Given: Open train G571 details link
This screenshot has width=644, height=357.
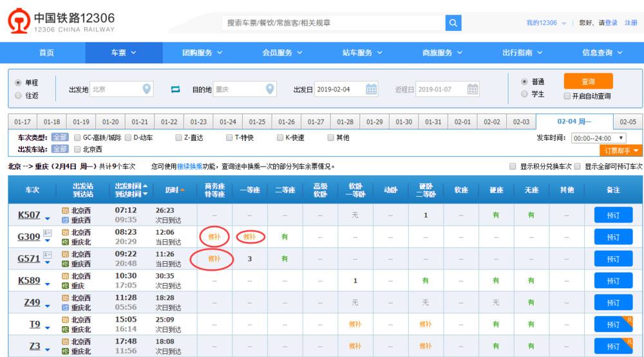Looking at the screenshot, I should 29,259.
